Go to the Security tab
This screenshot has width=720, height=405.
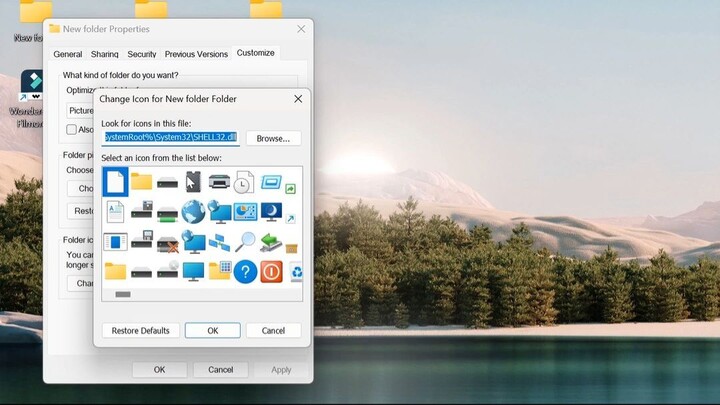pos(142,54)
